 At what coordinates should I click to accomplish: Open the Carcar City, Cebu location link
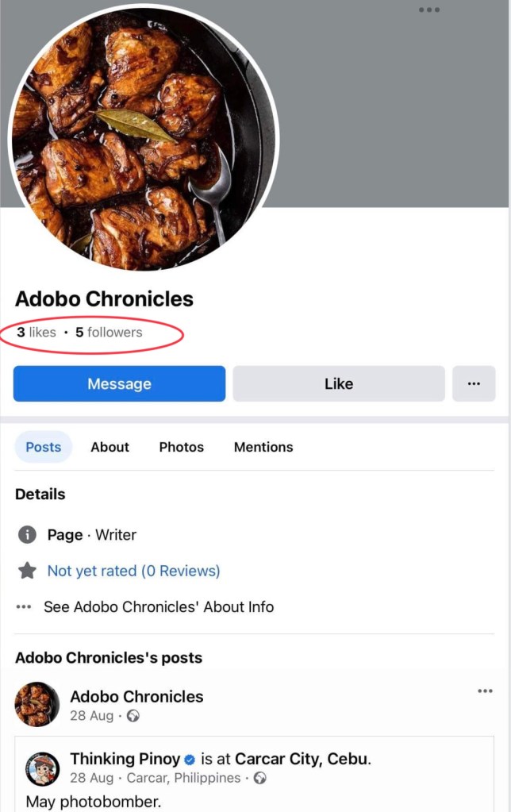[x=302, y=759]
